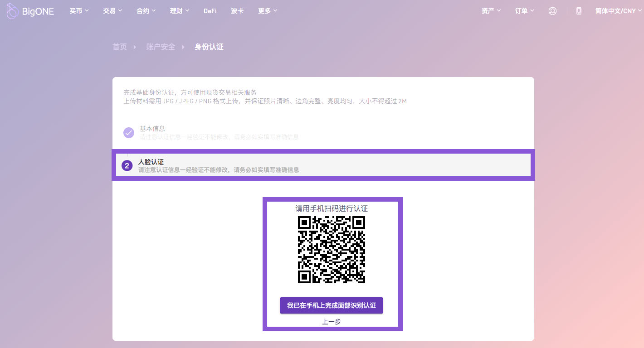Viewport: 644px width, 348px height.
Task: Open the 简体中文/CNY language selector
Action: [x=618, y=11]
